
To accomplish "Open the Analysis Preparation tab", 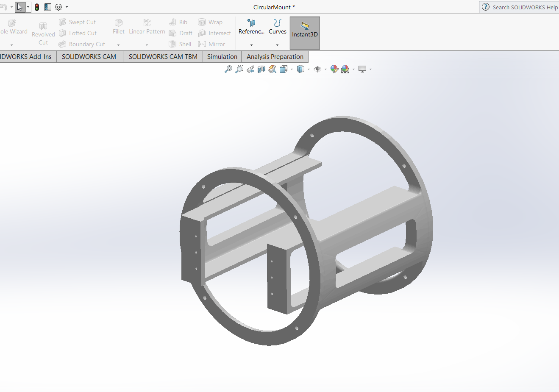I will (x=275, y=57).
